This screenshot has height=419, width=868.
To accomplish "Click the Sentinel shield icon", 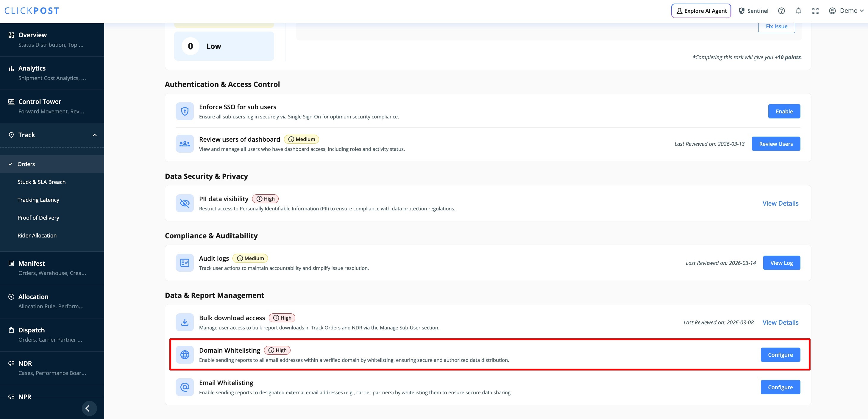I will point(741,11).
